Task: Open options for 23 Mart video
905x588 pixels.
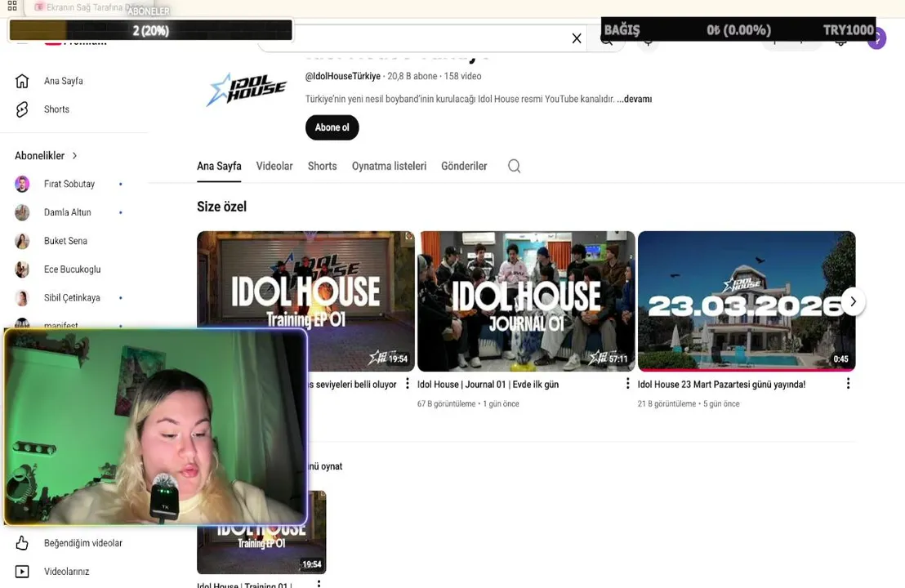Action: pyautogui.click(x=848, y=384)
